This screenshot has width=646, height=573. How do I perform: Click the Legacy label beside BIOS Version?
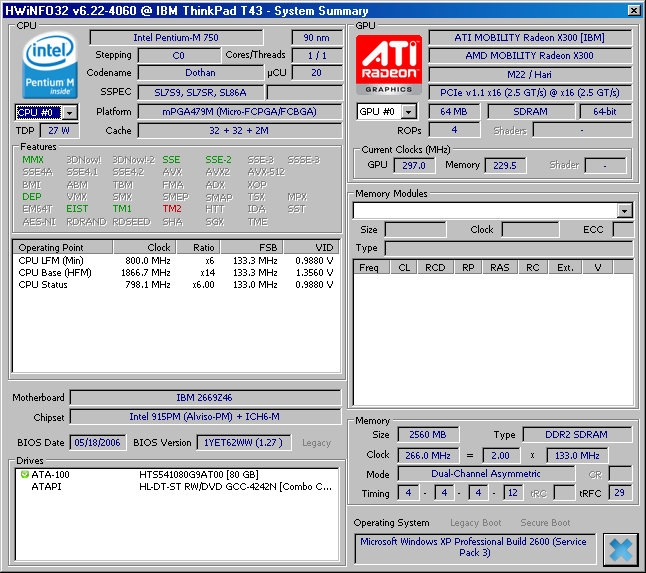pos(316,443)
